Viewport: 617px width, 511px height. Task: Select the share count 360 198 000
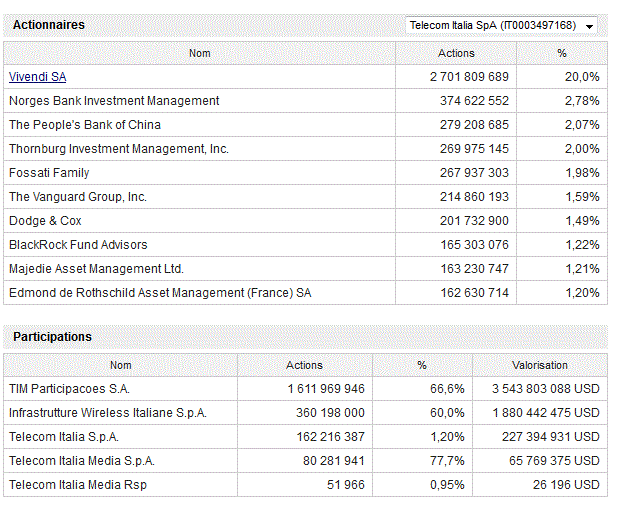coord(331,413)
